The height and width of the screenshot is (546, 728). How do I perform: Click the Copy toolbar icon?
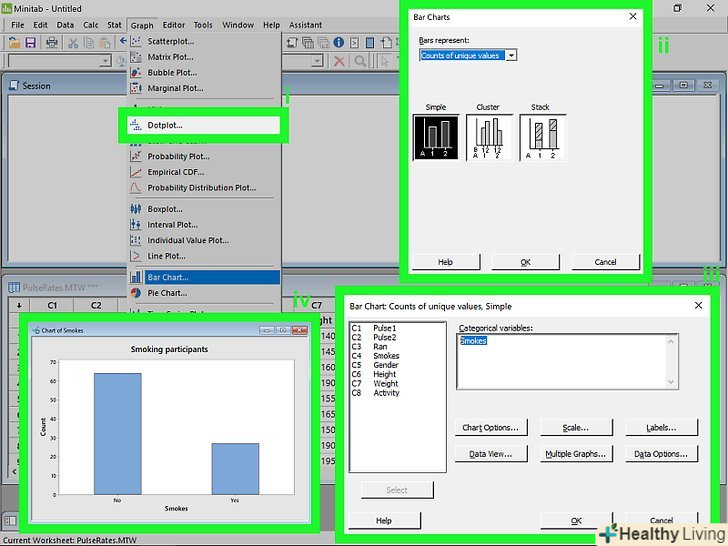point(89,43)
